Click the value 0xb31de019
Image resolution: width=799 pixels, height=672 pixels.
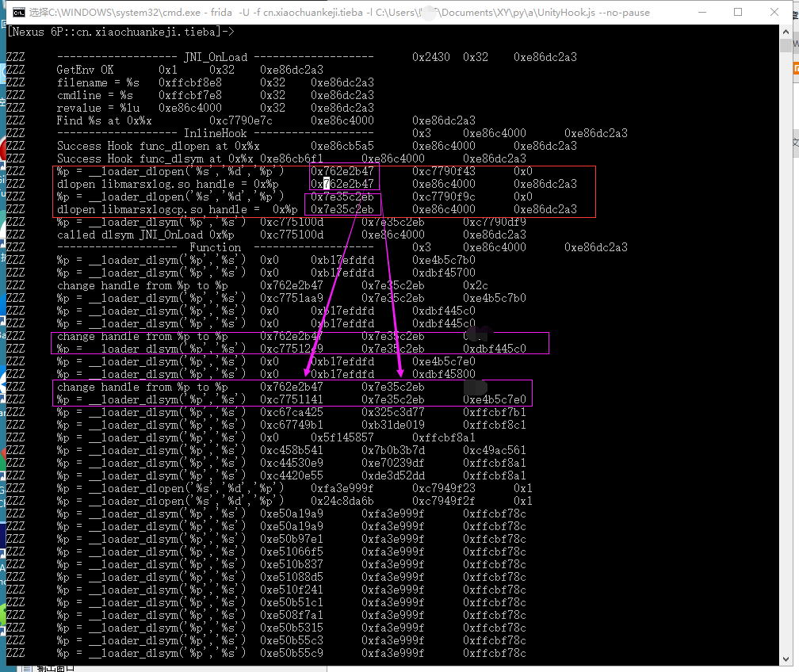tap(393, 425)
